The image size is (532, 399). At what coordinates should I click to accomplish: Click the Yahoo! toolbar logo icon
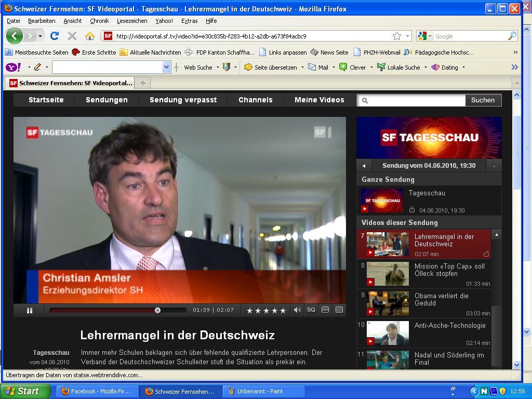(x=13, y=67)
